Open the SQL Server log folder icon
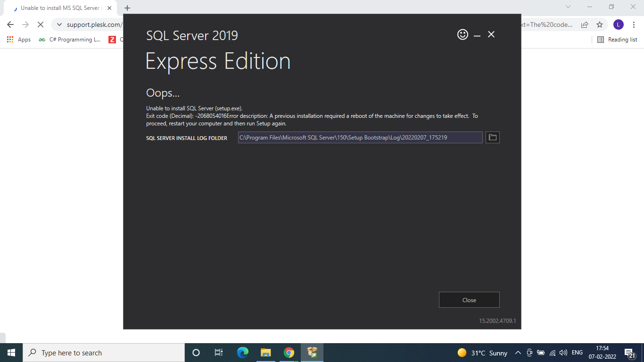The width and height of the screenshot is (644, 362). 493,137
